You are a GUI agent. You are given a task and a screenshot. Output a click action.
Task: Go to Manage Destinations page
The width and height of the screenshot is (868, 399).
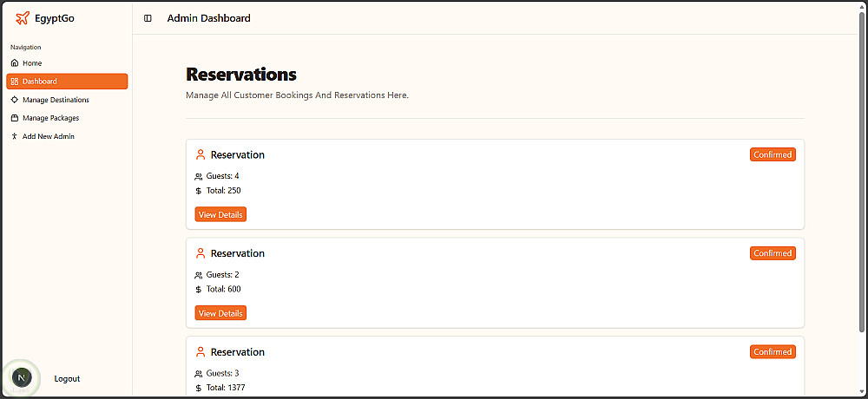[x=56, y=100]
